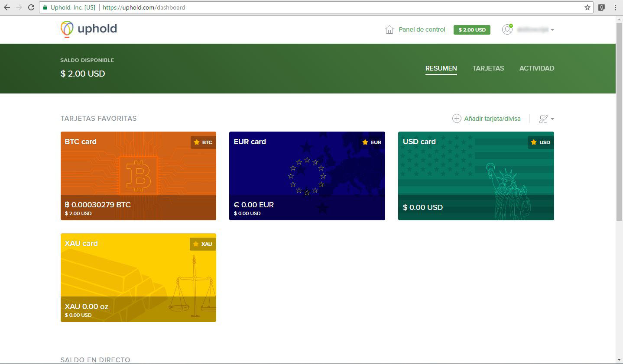Viewport: 623px width, 364px height.
Task: Toggle the favorite star on the EUR card
Action: pos(365,142)
